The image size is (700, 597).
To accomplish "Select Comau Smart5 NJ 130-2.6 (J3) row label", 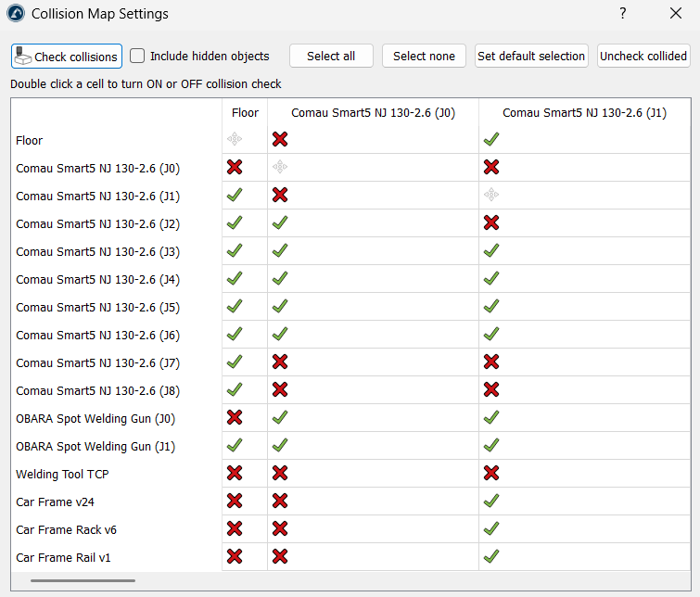I will pyautogui.click(x=97, y=252).
